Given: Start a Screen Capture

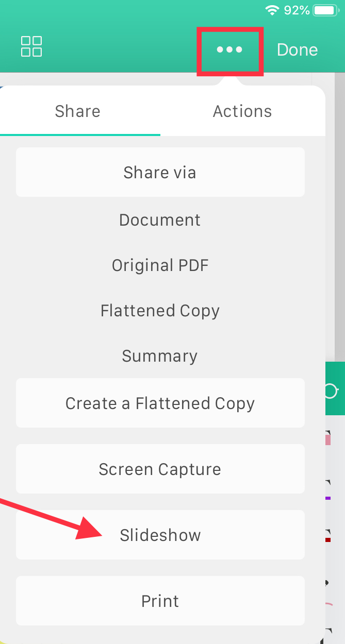Looking at the screenshot, I should [x=160, y=469].
